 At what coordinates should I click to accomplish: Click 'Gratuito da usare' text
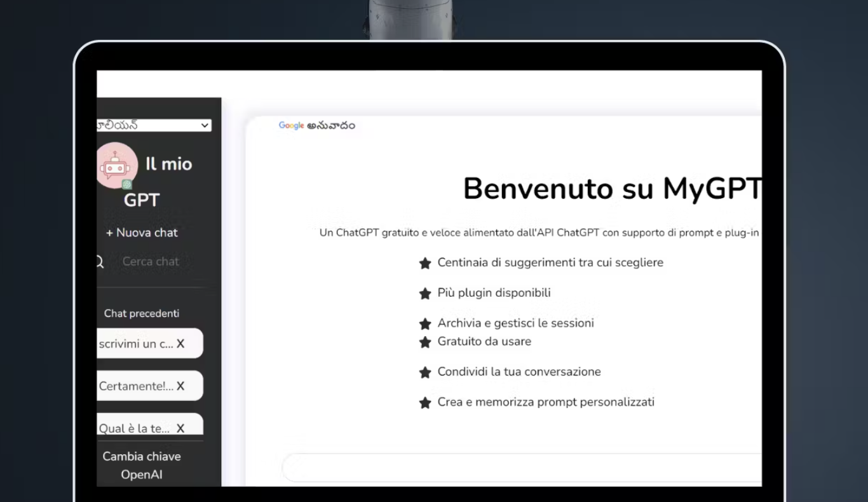point(484,341)
